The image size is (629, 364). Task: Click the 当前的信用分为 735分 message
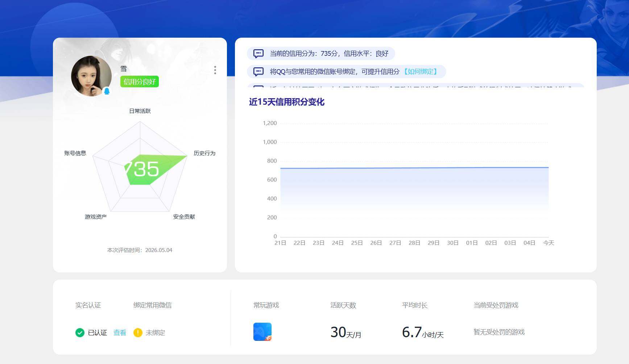pyautogui.click(x=321, y=54)
